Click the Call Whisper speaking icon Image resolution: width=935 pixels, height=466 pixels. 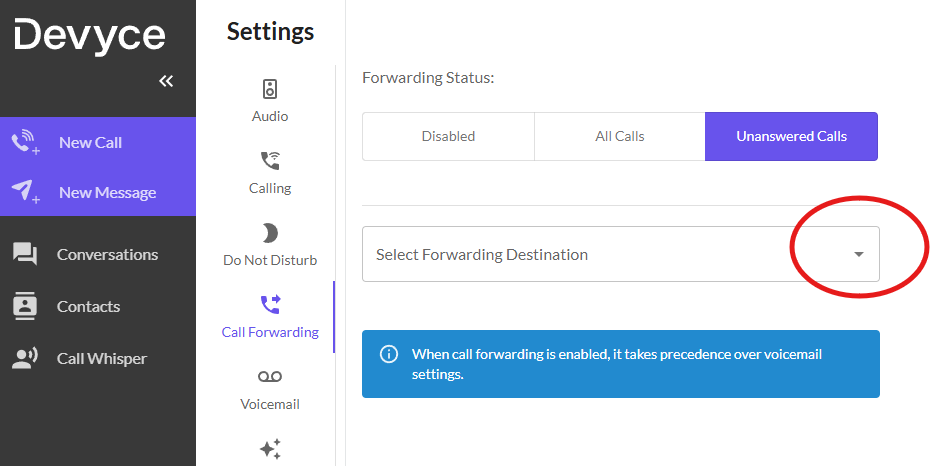point(25,358)
